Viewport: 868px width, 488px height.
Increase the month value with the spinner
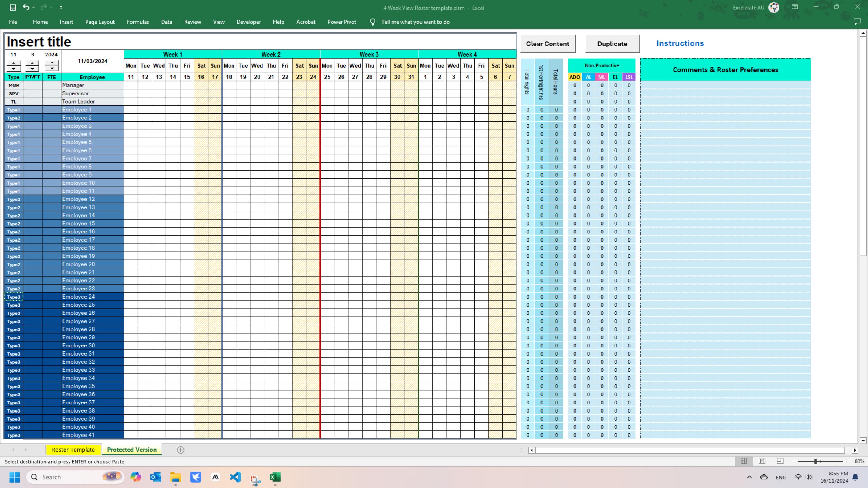(32, 63)
